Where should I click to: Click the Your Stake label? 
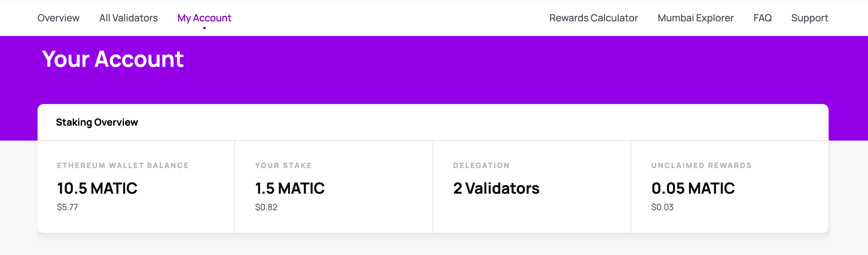click(x=283, y=165)
